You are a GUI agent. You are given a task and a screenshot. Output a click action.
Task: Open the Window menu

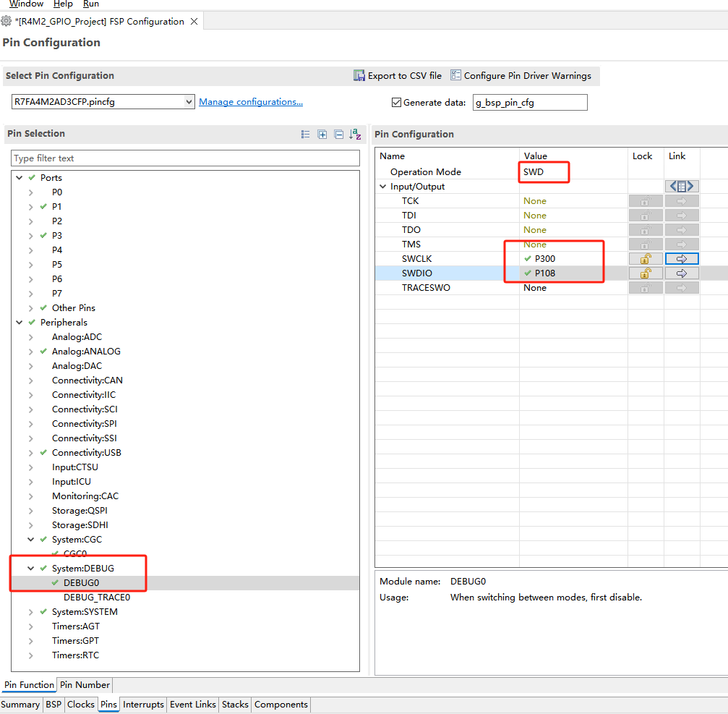[26, 4]
